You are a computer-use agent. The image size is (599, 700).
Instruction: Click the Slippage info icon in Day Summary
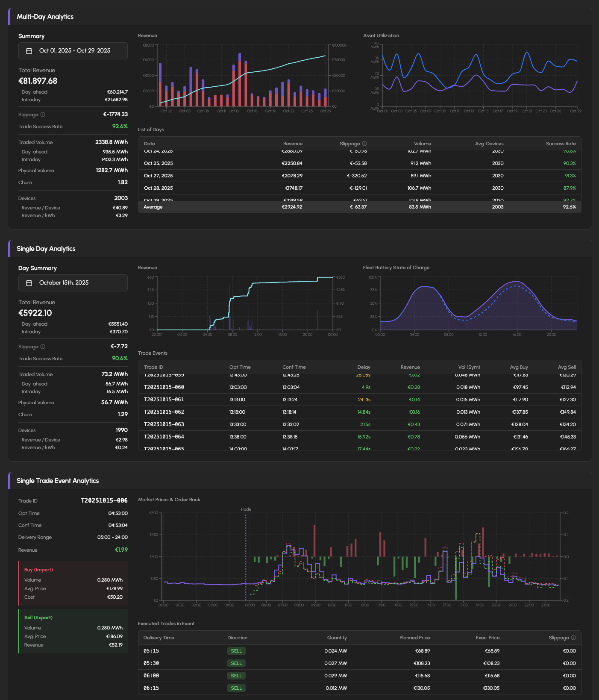[x=43, y=347]
